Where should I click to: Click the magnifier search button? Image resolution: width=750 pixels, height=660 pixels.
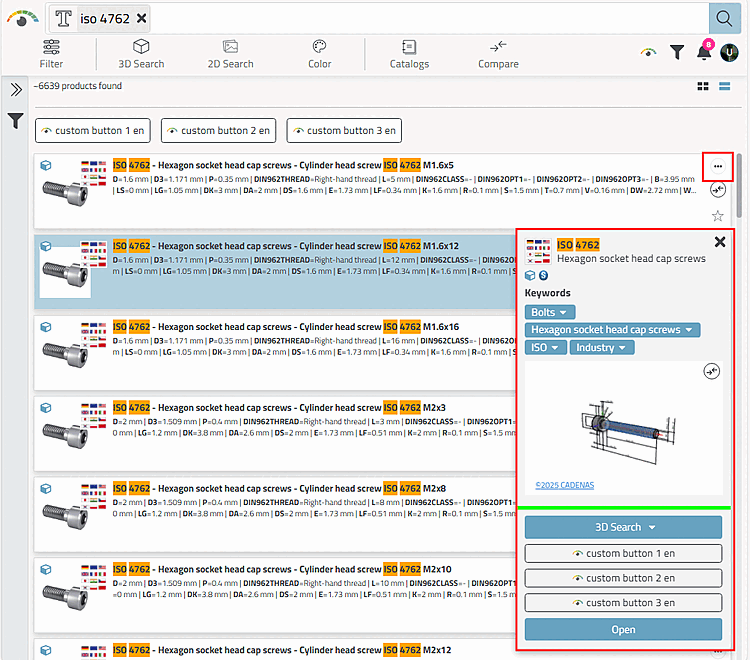click(x=724, y=19)
